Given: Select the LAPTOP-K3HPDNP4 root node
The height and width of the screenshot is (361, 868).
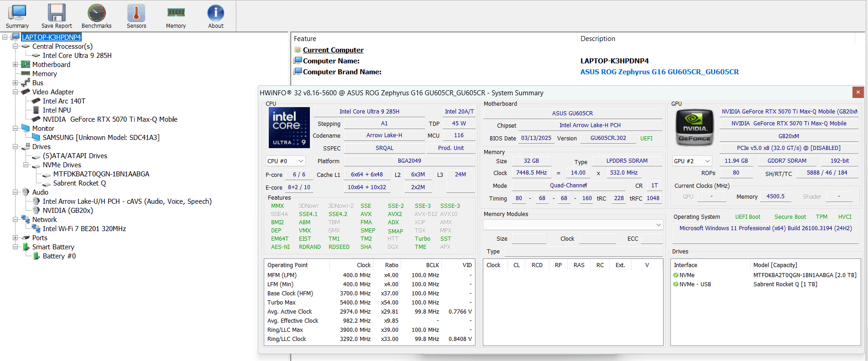Looking at the screenshot, I should 52,37.
